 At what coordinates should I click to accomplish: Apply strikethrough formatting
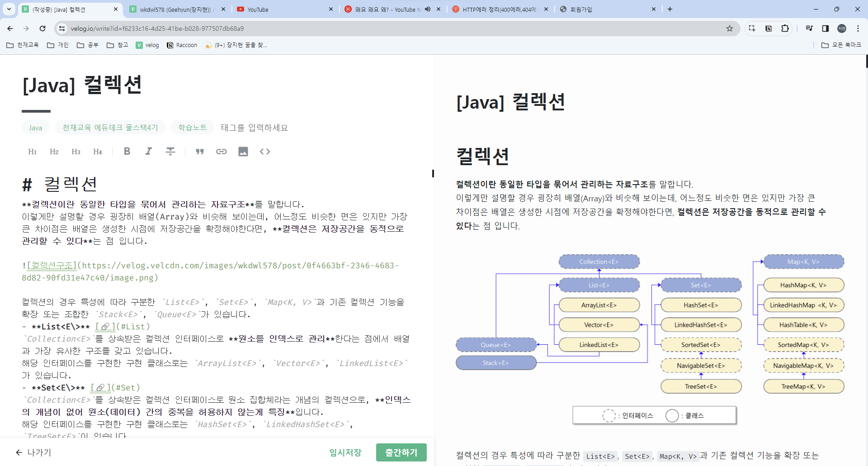click(170, 152)
